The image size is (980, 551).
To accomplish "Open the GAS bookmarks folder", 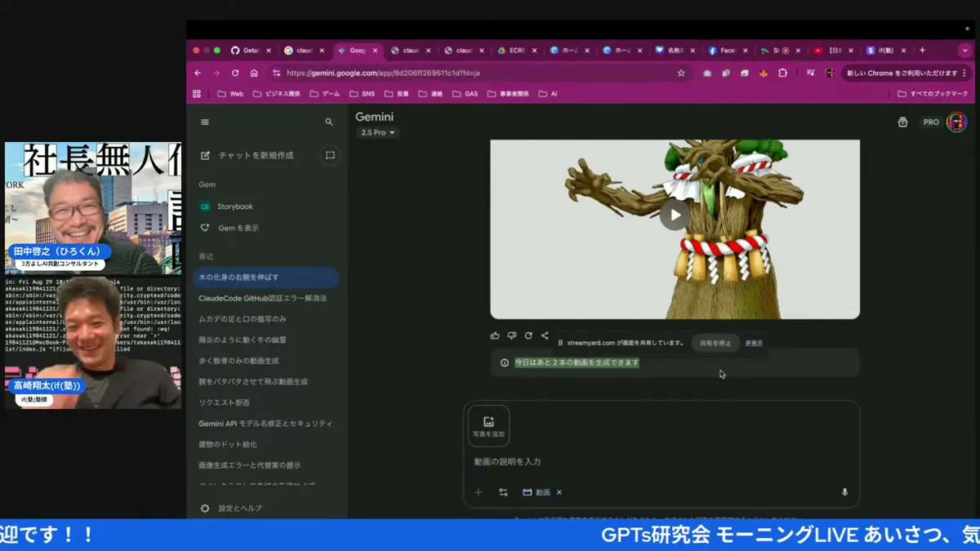I will (465, 94).
